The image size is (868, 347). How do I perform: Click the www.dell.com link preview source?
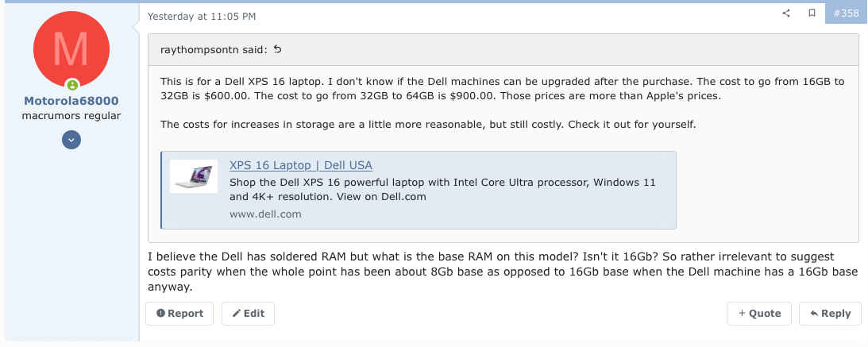[x=265, y=214]
